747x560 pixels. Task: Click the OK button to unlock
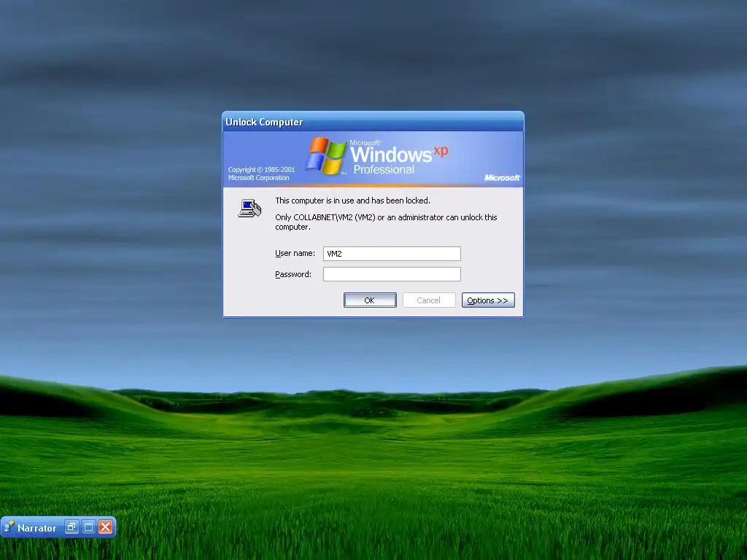(x=370, y=300)
